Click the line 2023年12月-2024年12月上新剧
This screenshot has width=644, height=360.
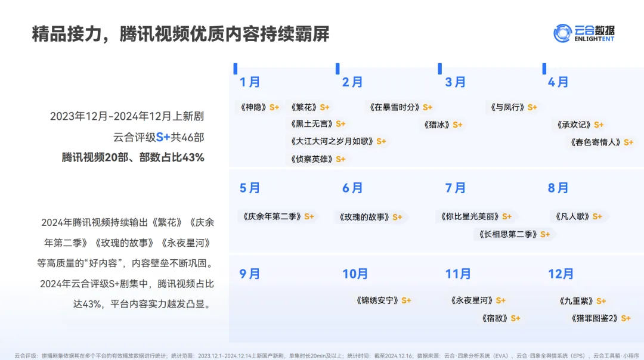click(127, 116)
